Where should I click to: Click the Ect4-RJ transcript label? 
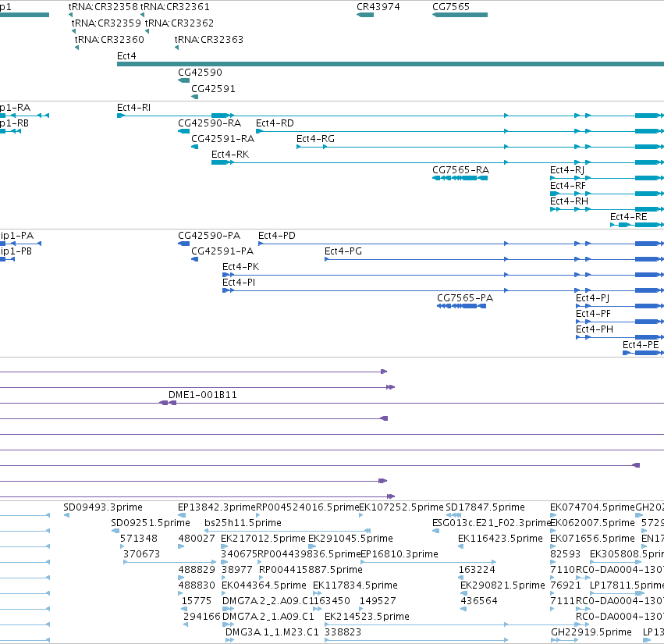(x=567, y=170)
